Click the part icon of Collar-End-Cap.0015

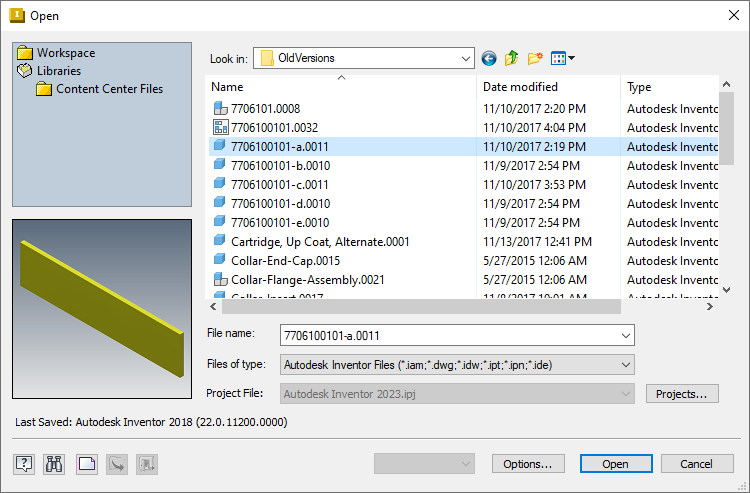(220, 259)
